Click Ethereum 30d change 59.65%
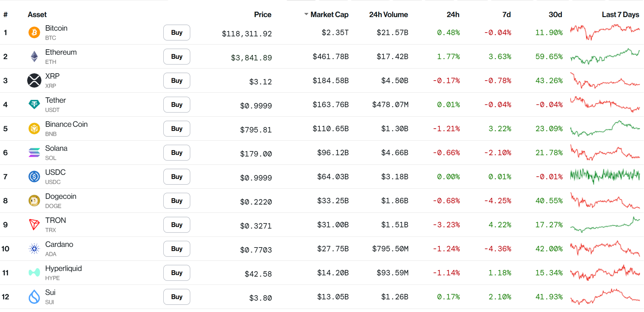Image resolution: width=644 pixels, height=312 pixels. (549, 56)
